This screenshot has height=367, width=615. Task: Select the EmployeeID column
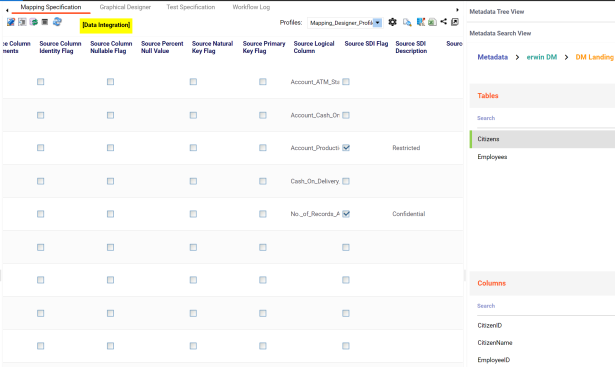coord(493,360)
